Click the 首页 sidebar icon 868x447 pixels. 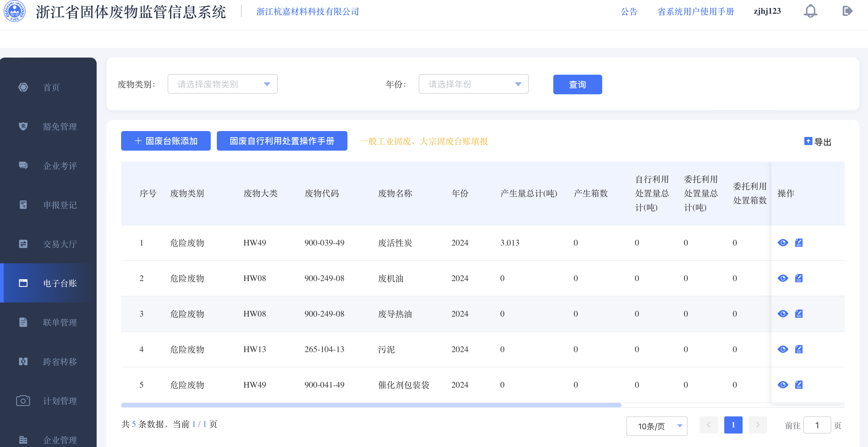point(23,87)
